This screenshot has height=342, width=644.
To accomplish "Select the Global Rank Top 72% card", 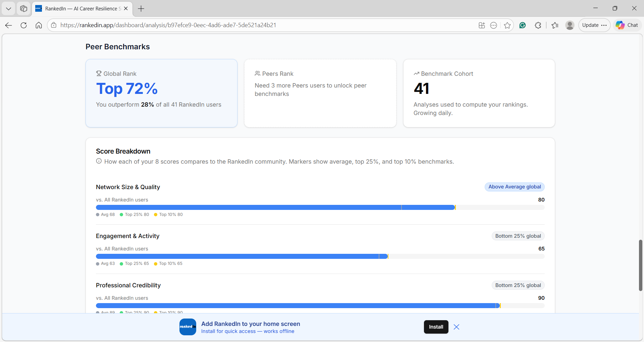I will (x=161, y=93).
